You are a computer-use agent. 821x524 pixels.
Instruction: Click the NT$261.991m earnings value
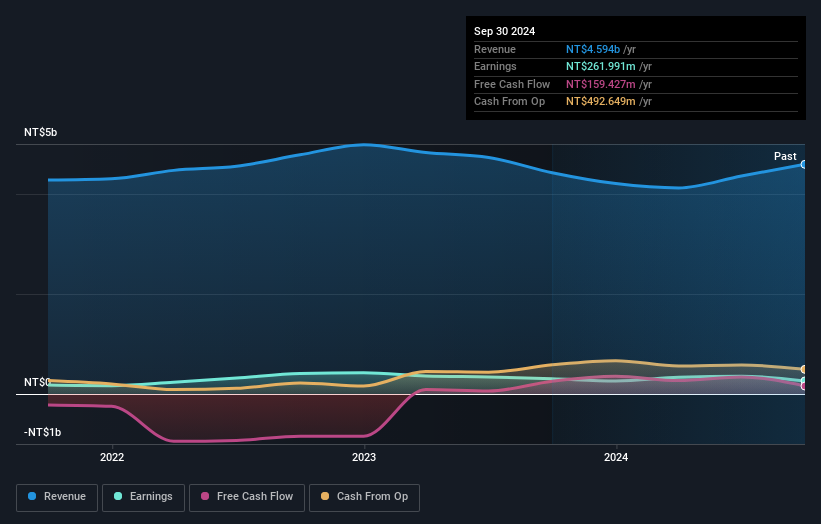601,66
